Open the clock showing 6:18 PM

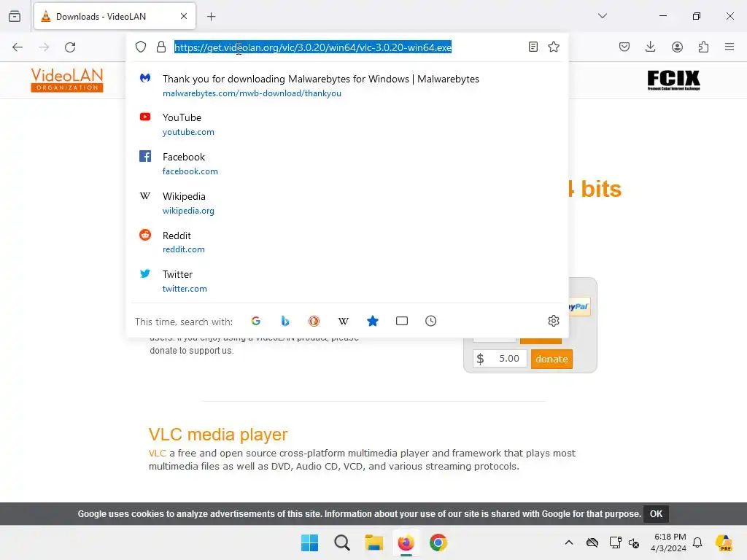pos(670,542)
